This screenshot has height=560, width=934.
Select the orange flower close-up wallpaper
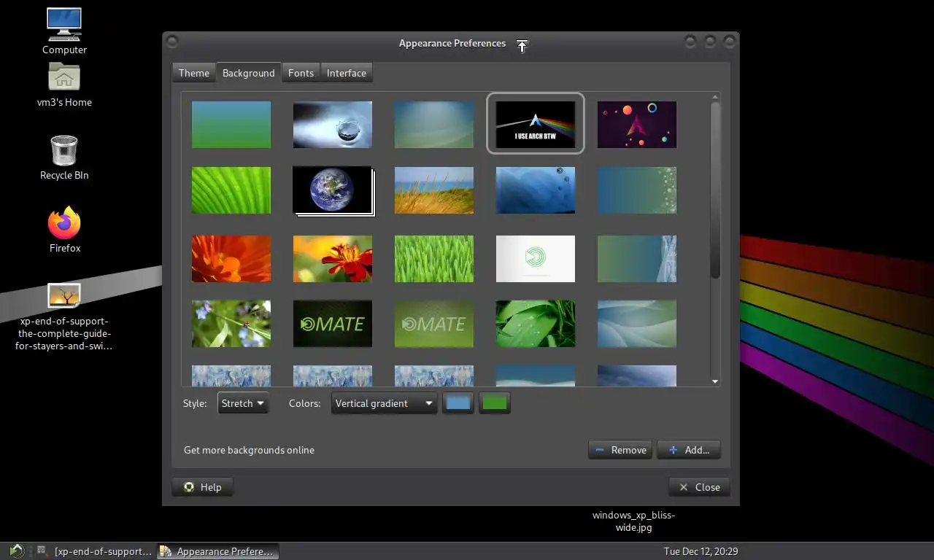click(x=231, y=258)
